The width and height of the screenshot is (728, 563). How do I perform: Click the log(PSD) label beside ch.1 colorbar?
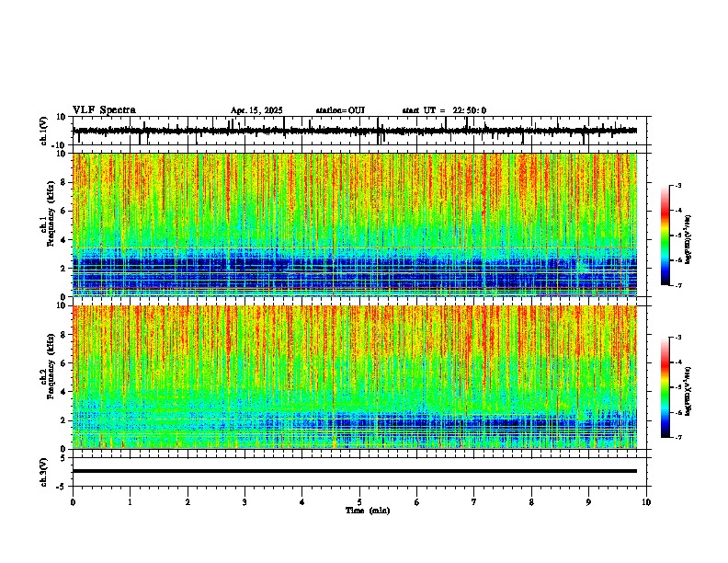pos(688,239)
